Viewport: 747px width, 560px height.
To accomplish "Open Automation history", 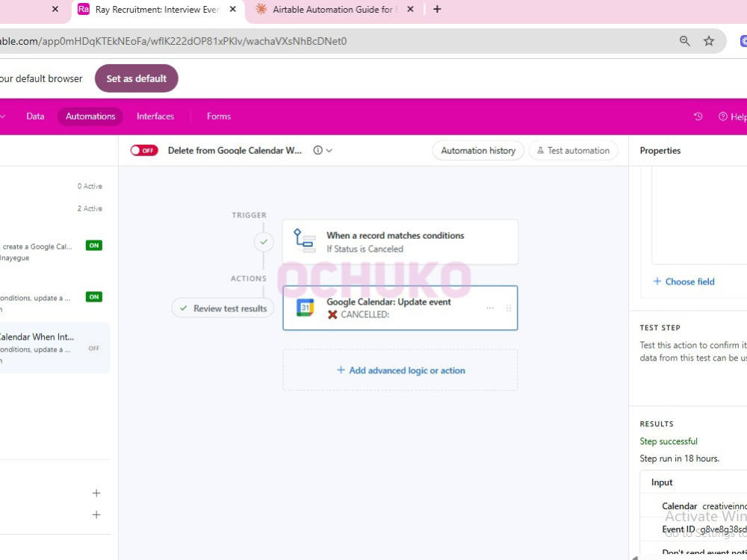I will (478, 151).
